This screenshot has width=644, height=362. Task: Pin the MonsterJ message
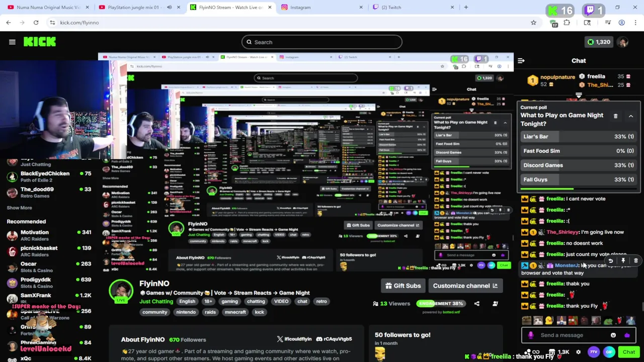point(623,261)
